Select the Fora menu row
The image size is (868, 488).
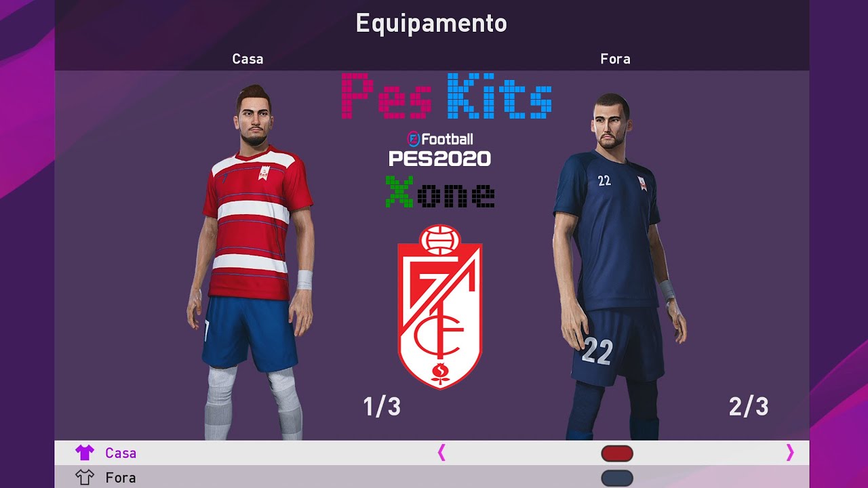tap(432, 477)
